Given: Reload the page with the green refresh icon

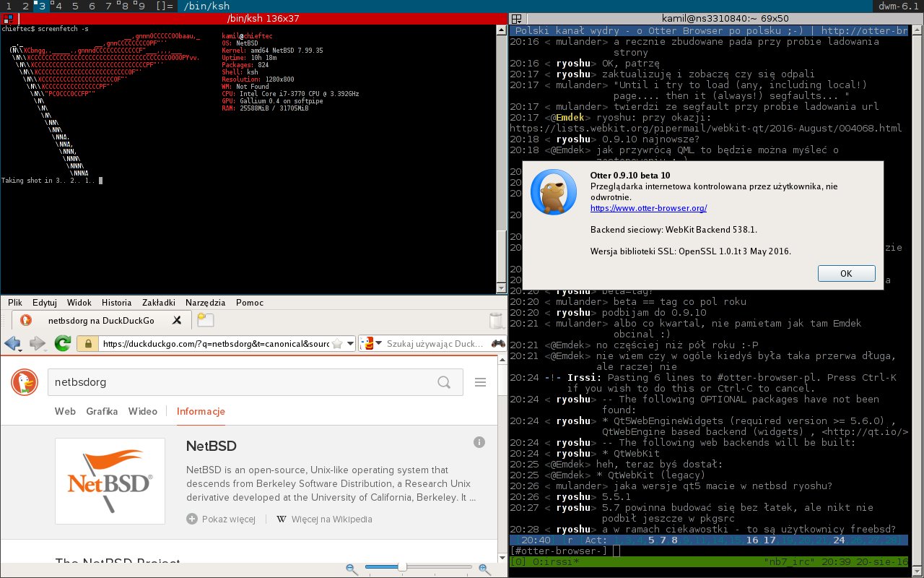Looking at the screenshot, I should pos(63,343).
